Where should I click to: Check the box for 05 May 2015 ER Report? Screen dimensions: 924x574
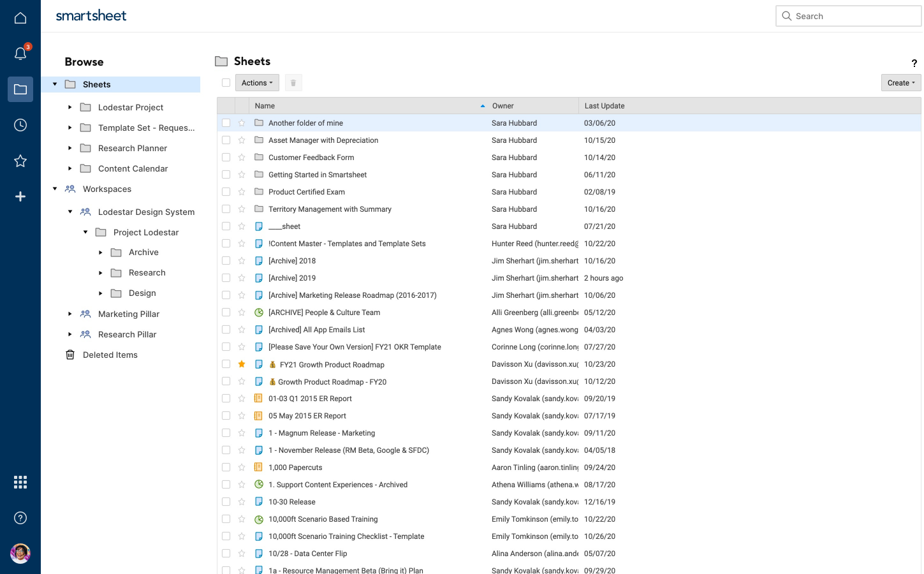226,416
